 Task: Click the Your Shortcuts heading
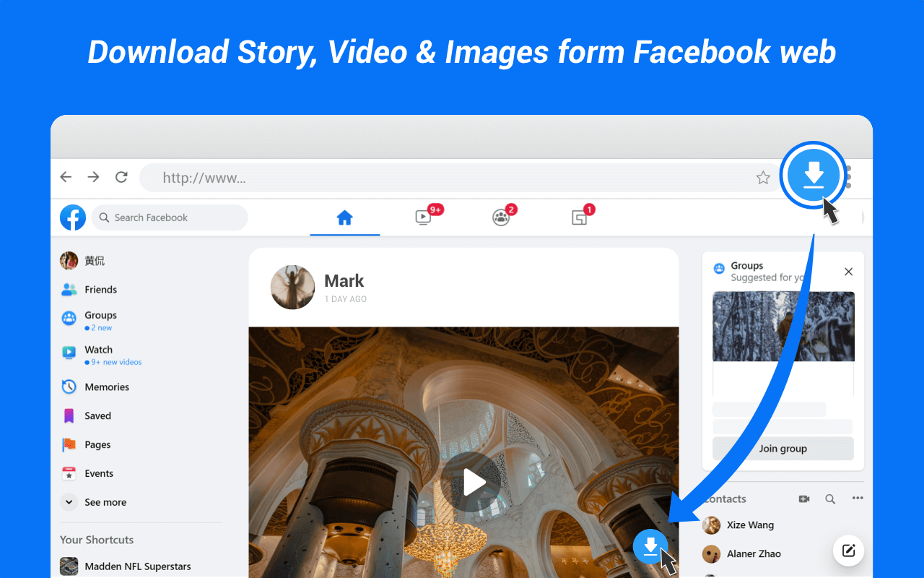97,540
